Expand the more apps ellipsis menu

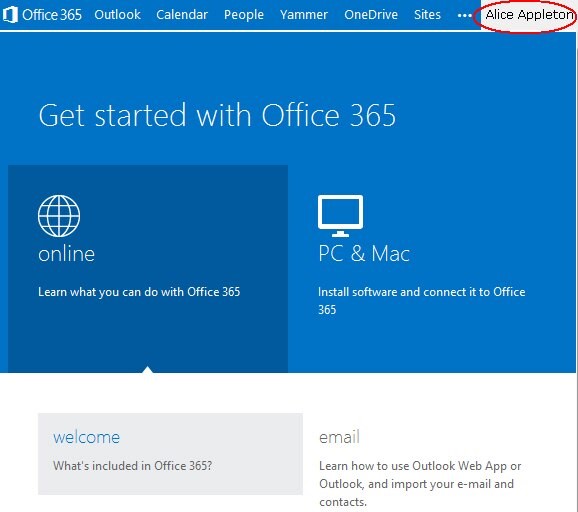pyautogui.click(x=464, y=15)
